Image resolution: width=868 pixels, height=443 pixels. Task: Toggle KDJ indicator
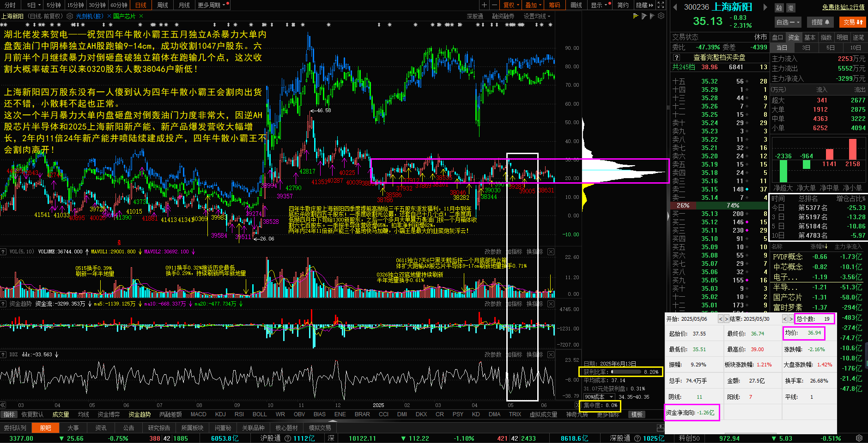220,414
